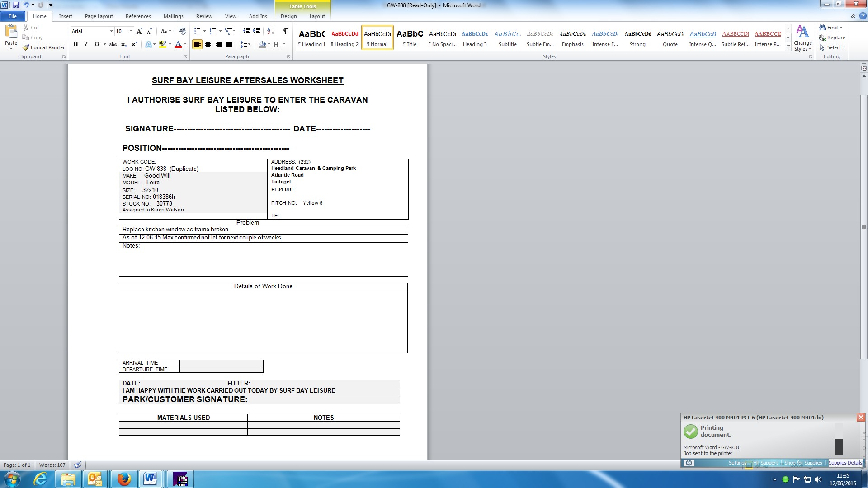The height and width of the screenshot is (488, 868).
Task: Click the Sort A-Z icon
Action: click(270, 31)
